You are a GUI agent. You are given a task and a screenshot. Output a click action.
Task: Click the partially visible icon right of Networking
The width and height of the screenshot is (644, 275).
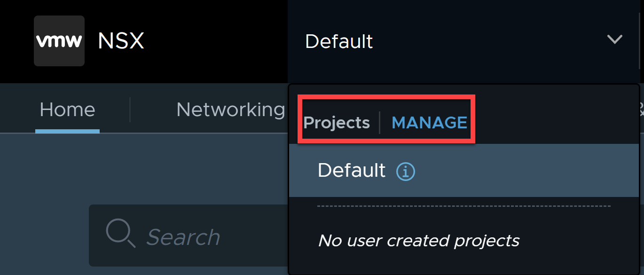(x=641, y=110)
